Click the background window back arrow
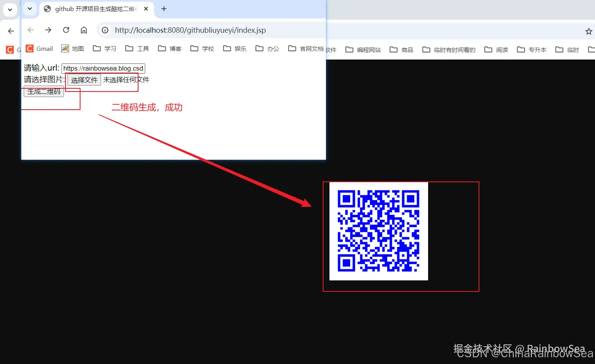The width and height of the screenshot is (595, 364). click(x=11, y=31)
